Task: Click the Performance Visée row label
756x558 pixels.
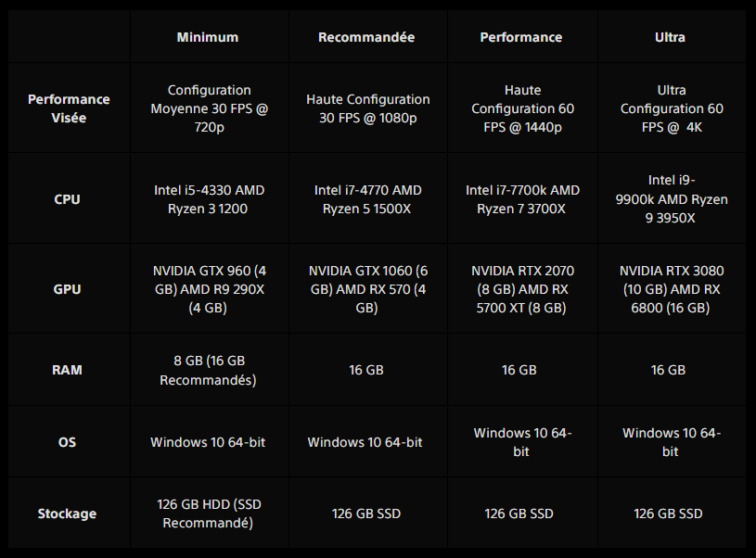Action: click(68, 108)
